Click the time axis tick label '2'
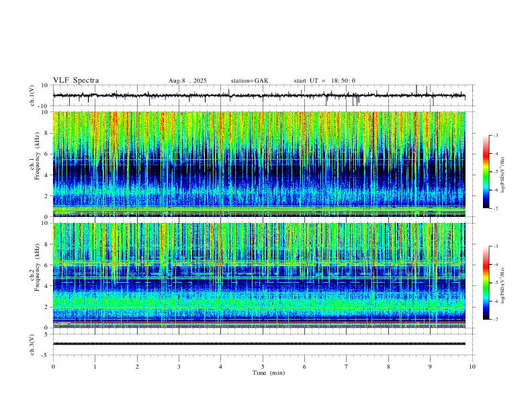Viewport: 532px width, 411px height. point(137,367)
